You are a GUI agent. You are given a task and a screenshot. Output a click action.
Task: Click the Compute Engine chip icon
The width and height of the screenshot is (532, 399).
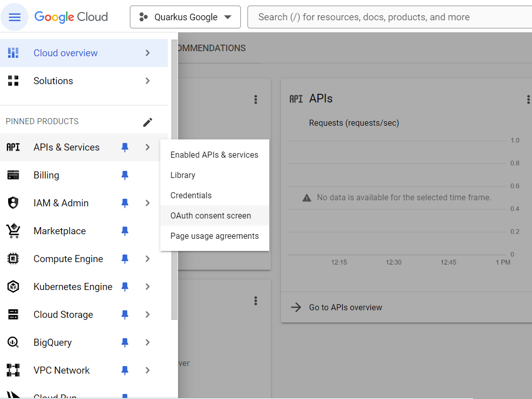(13, 259)
